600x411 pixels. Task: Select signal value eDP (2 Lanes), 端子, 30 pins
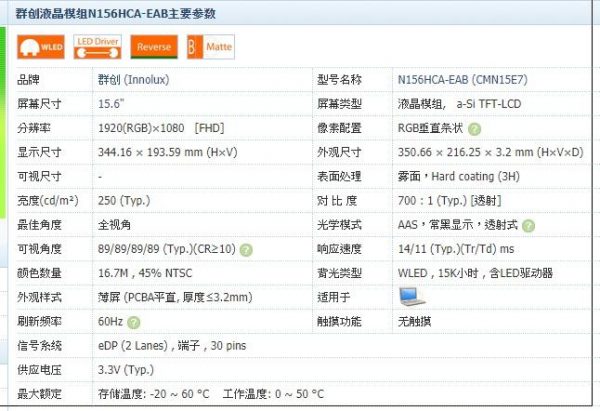click(172, 346)
